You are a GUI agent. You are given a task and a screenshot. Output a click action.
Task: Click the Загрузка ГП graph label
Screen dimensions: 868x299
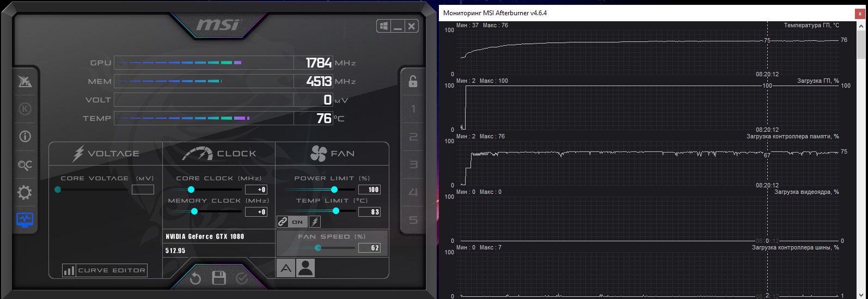[818, 81]
